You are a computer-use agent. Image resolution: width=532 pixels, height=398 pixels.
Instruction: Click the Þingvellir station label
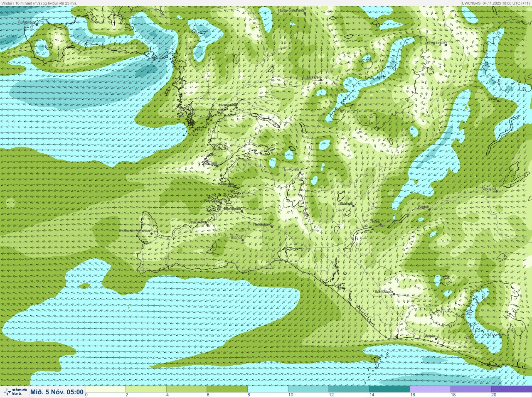pos(291,170)
